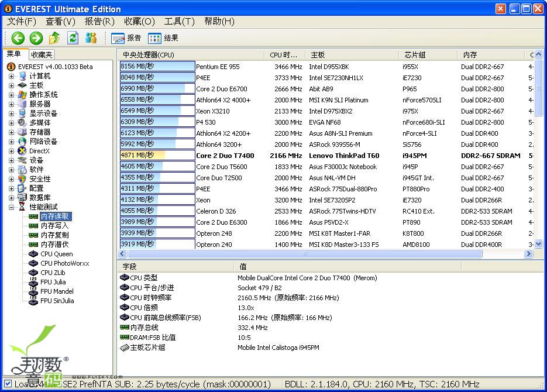Viewport: 547px width, 392px height.
Task: Click the Refresh toolbar icon
Action: point(73,37)
